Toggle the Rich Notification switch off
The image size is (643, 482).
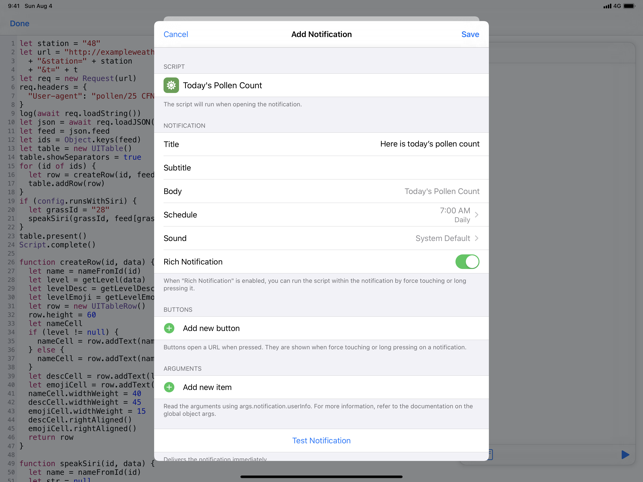(x=466, y=262)
